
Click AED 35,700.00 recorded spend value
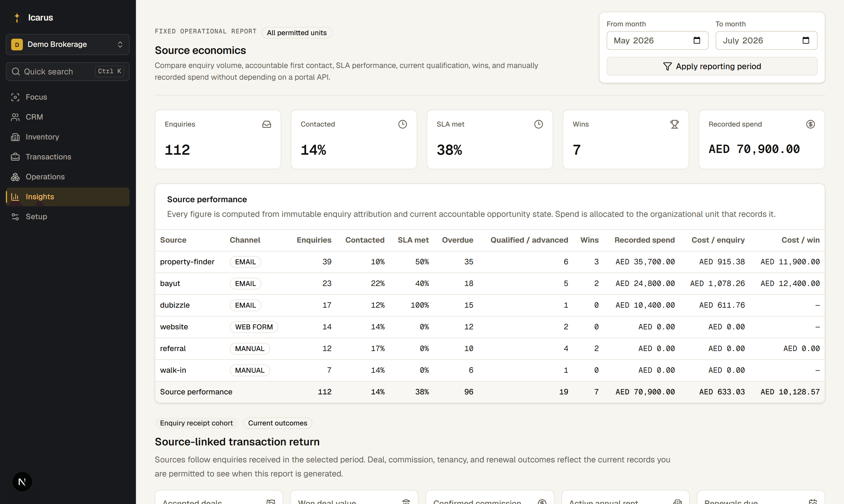tap(645, 262)
